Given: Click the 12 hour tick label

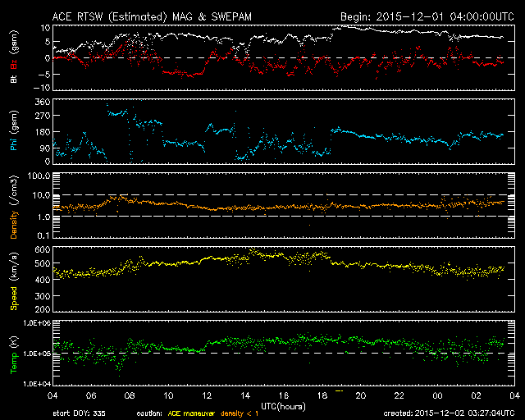Looking at the screenshot, I should pos(207,395).
